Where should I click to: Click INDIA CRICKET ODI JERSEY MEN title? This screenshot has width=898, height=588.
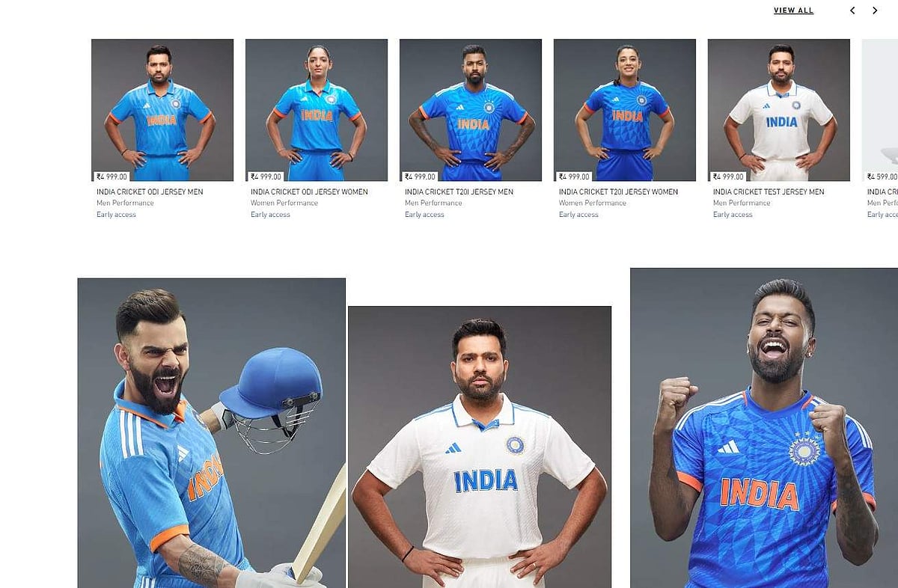point(150,192)
